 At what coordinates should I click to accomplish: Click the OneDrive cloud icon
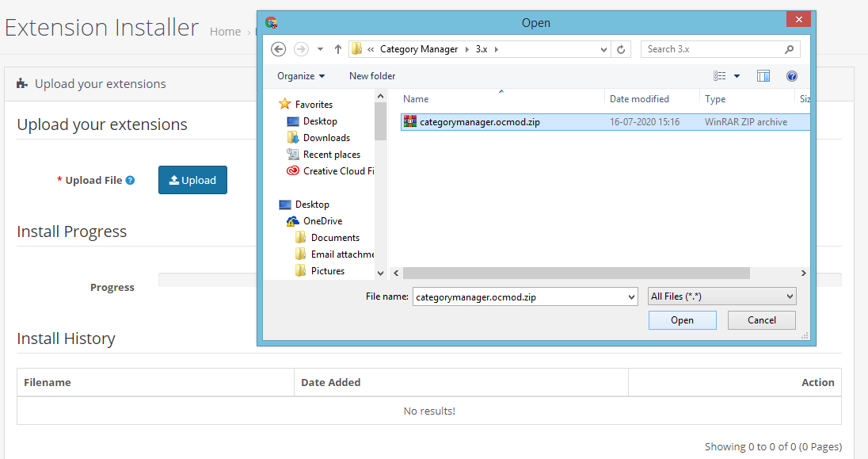[x=293, y=221]
